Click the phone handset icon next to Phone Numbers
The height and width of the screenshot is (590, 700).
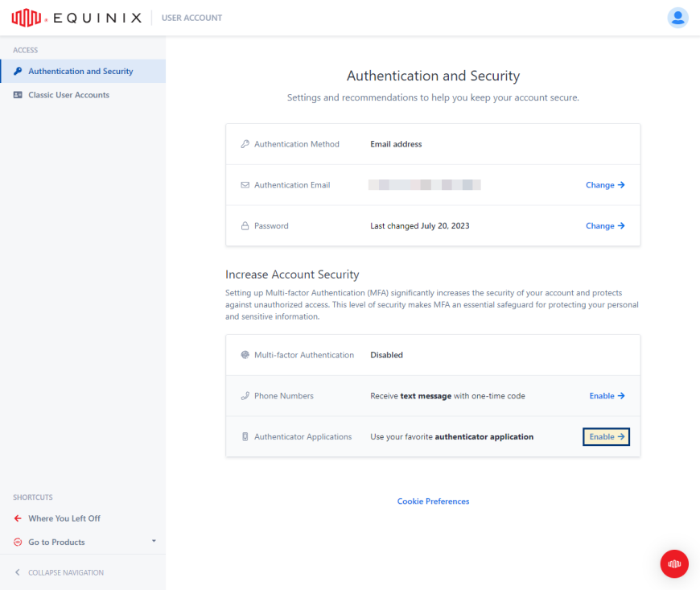coord(245,396)
